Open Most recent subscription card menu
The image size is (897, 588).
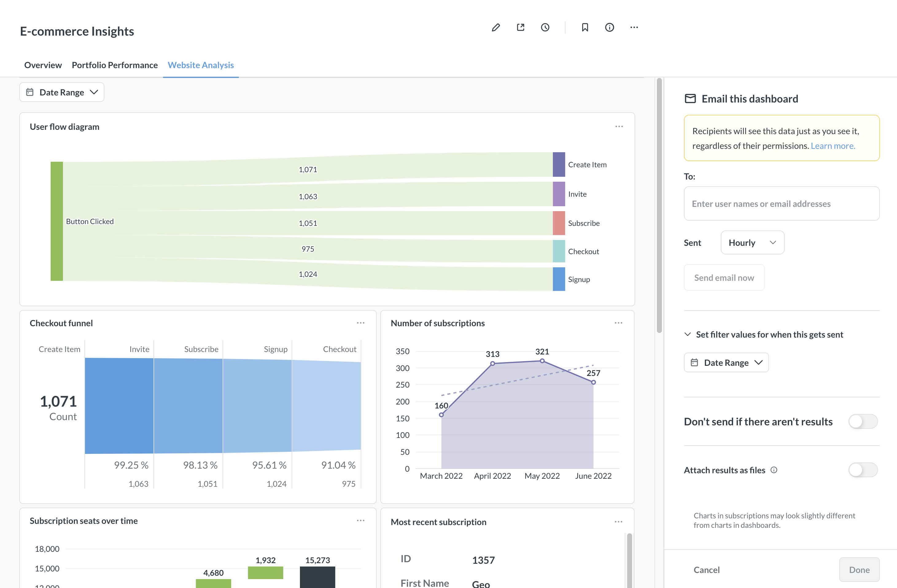619,522
